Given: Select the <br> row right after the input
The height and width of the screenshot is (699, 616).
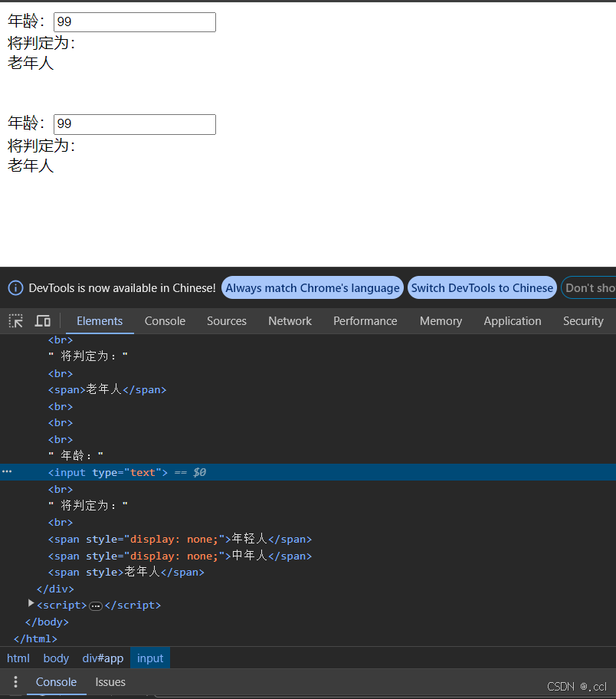Looking at the screenshot, I should pyautogui.click(x=61, y=489).
